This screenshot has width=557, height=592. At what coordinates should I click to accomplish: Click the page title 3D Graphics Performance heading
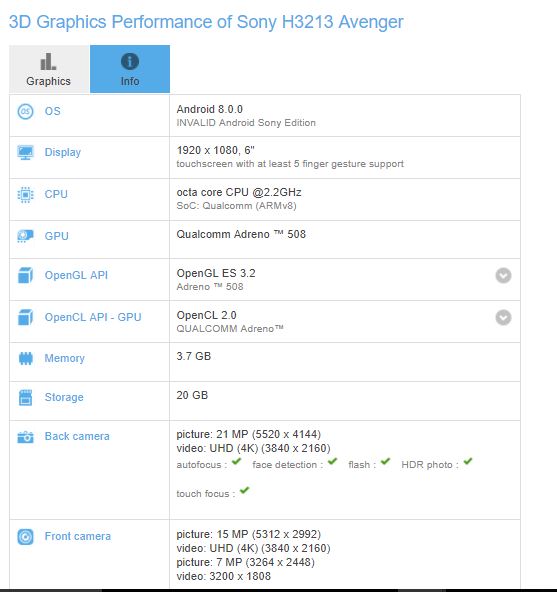[206, 22]
